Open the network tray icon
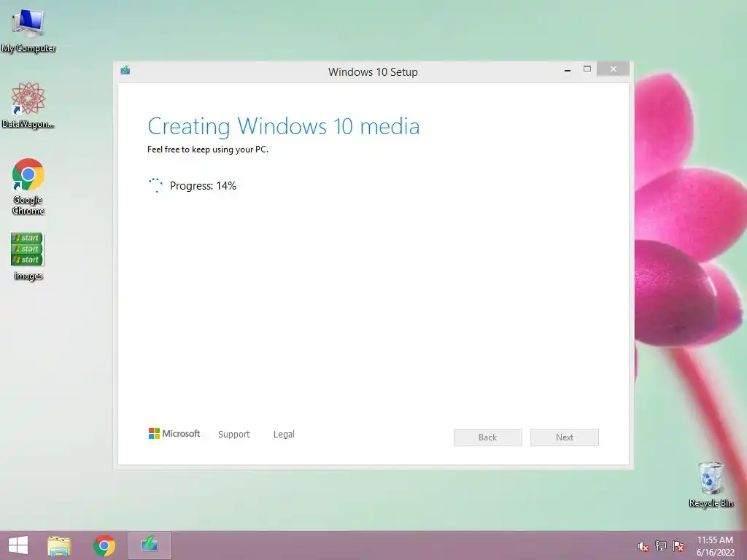This screenshot has height=560, width=747. pyautogui.click(x=661, y=545)
